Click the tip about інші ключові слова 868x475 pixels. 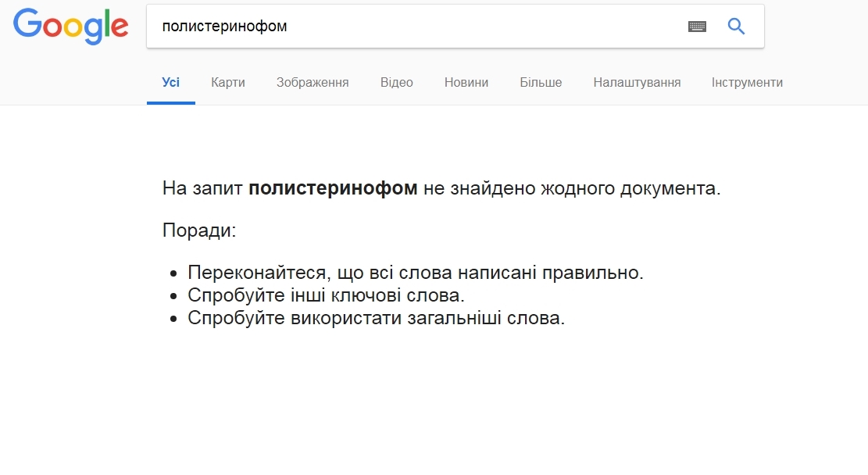click(x=326, y=296)
